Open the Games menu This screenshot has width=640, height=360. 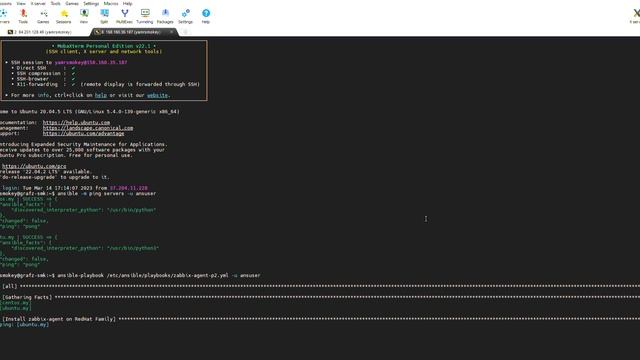click(x=72, y=3)
